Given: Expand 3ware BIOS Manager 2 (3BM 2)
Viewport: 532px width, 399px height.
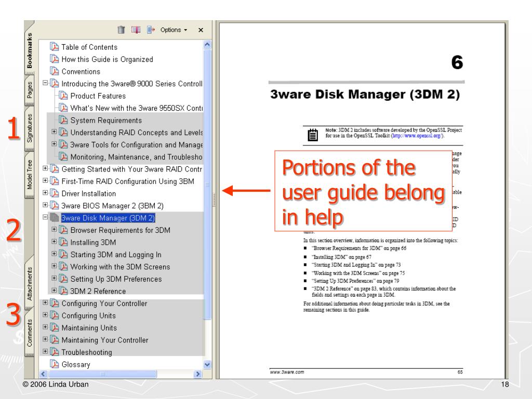Looking at the screenshot, I should 45,205.
